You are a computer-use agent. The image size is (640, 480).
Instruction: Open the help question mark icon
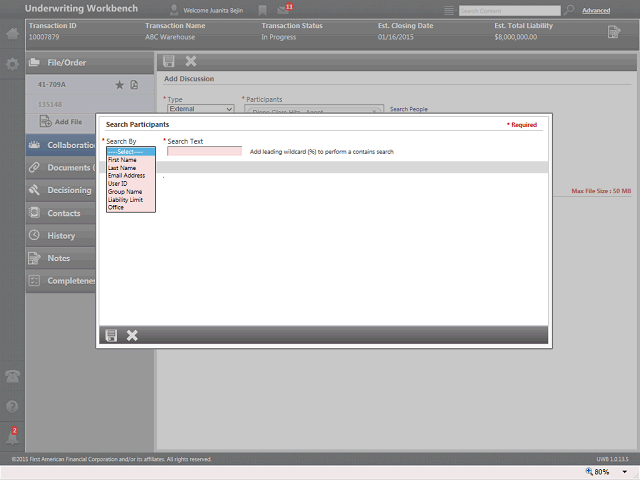[12, 407]
